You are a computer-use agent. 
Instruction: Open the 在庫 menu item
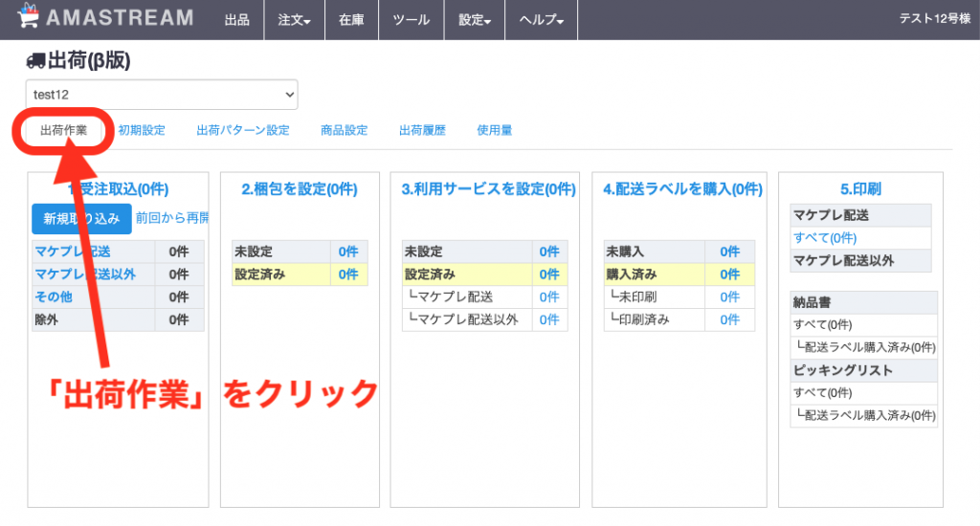coord(351,20)
